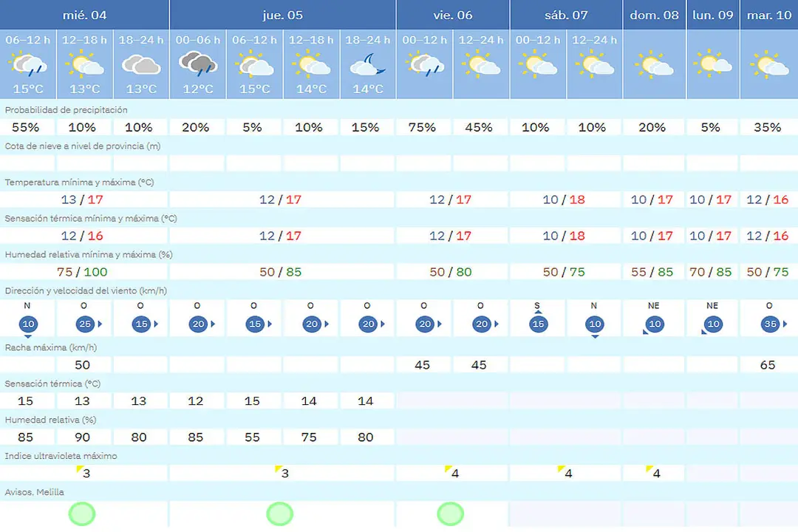Click the wind icon 15 for mié. 04 18–24 h

click(144, 324)
